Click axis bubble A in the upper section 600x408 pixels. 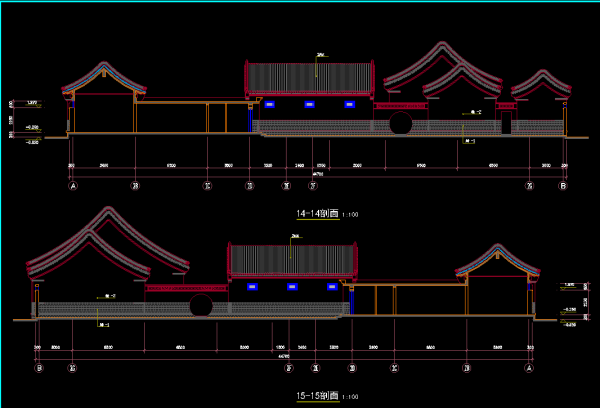(x=72, y=186)
